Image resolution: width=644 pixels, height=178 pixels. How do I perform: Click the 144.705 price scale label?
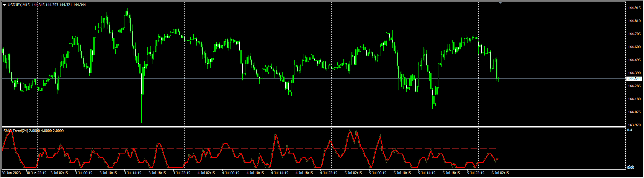tap(634, 34)
